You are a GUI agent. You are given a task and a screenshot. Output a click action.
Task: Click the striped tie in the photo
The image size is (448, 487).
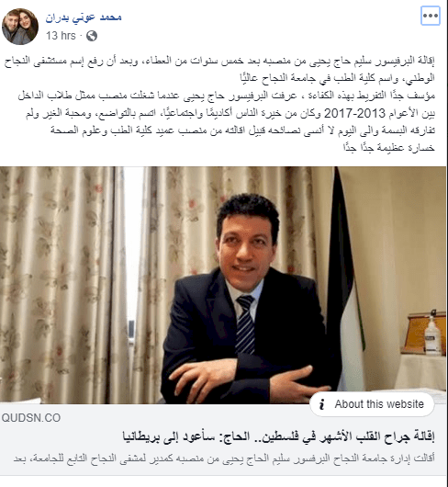pyautogui.click(x=245, y=324)
